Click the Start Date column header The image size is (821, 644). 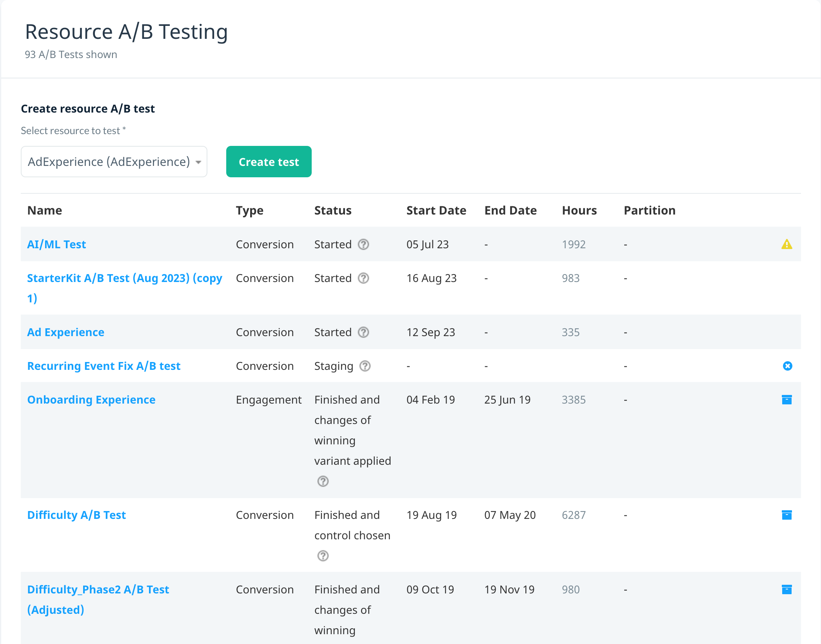[436, 211]
